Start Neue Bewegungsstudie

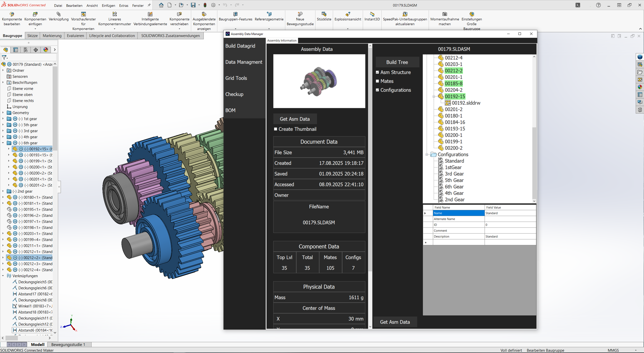coord(300,14)
